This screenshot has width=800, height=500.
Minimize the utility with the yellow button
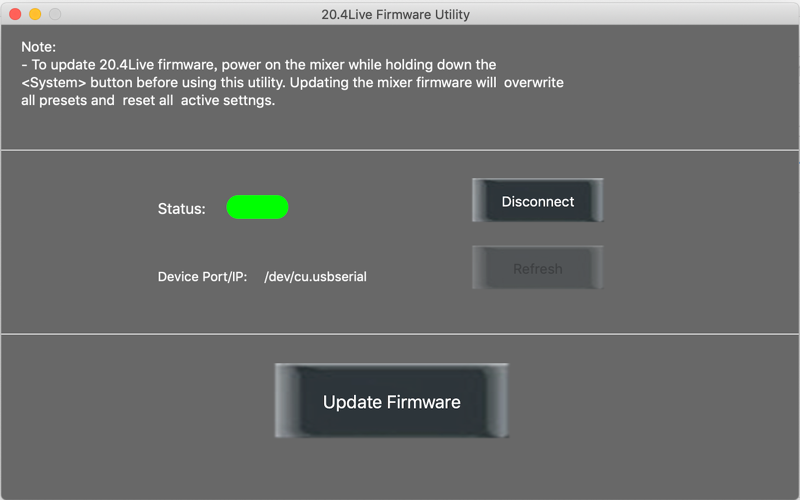click(x=35, y=14)
